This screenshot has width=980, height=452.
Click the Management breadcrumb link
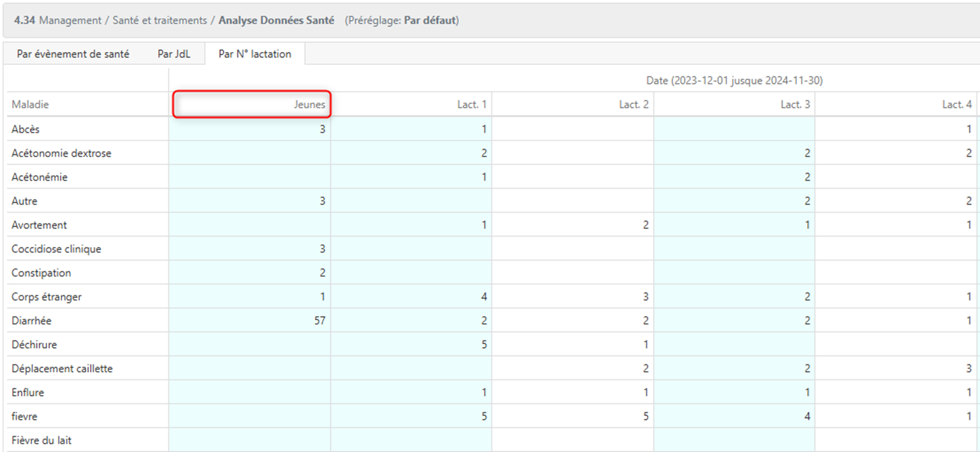[70, 21]
